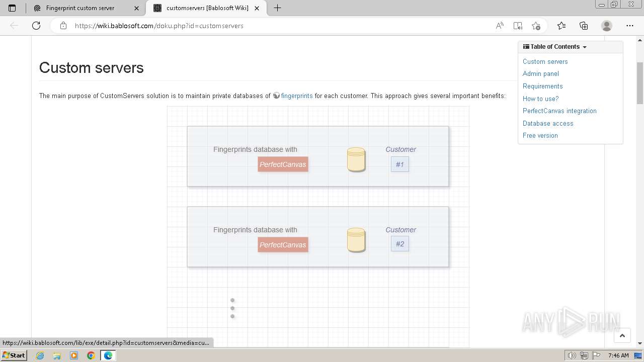The image size is (644, 362).
Task: Launch Chrome from the taskbar
Action: tap(91, 355)
